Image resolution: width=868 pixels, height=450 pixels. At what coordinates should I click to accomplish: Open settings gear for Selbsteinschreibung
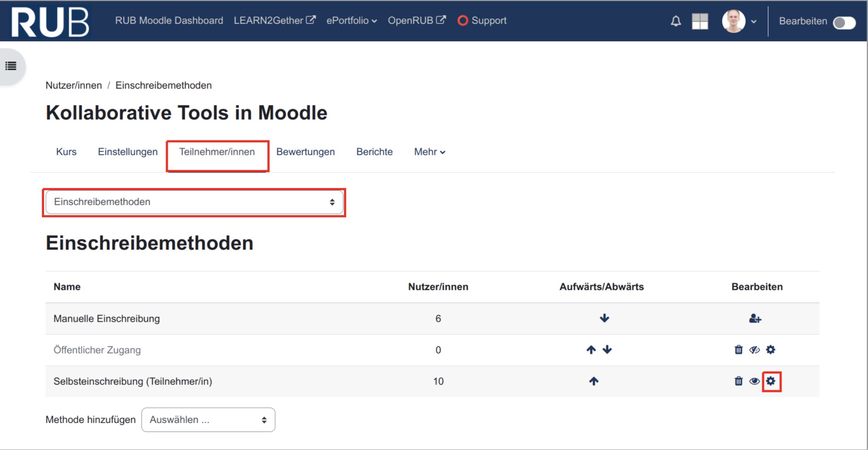tap(771, 381)
